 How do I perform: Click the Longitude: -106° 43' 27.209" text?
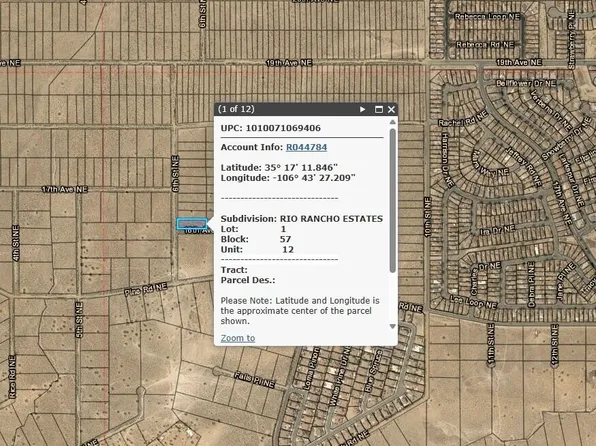(288, 178)
